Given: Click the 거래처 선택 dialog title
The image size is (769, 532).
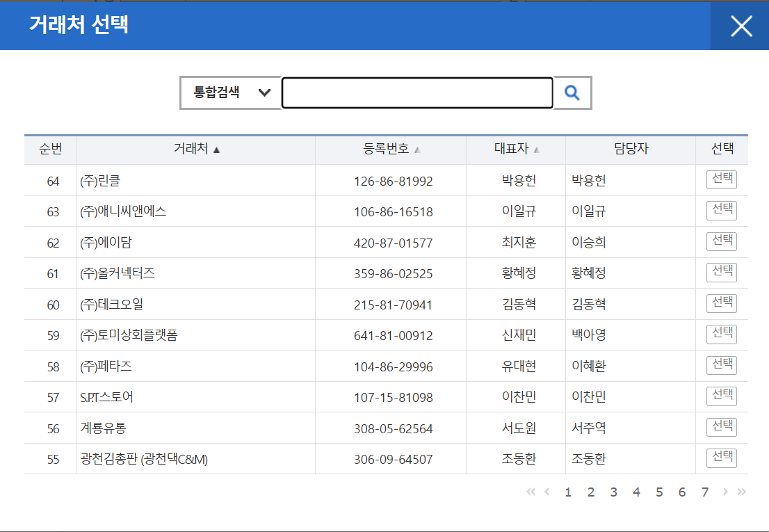Looking at the screenshot, I should click(x=79, y=24).
